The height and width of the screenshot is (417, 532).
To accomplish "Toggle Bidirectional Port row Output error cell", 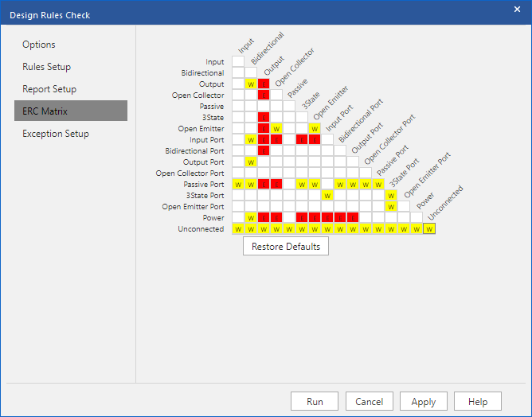I will coord(264,151).
